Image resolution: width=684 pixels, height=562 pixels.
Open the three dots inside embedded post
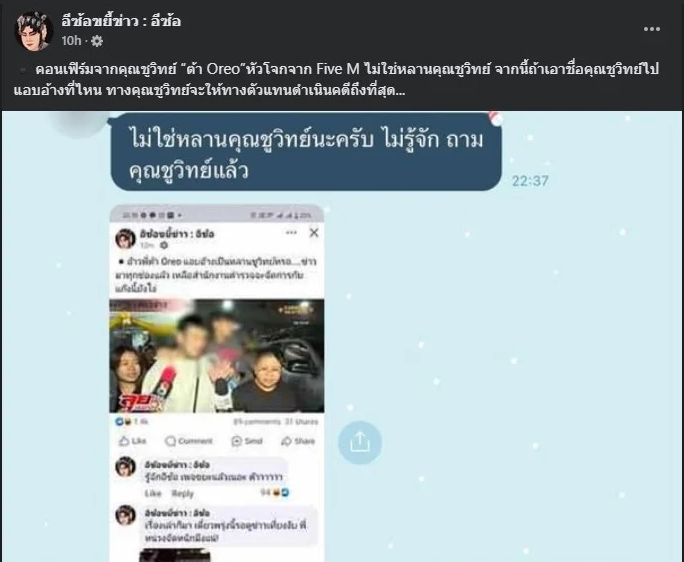(291, 233)
